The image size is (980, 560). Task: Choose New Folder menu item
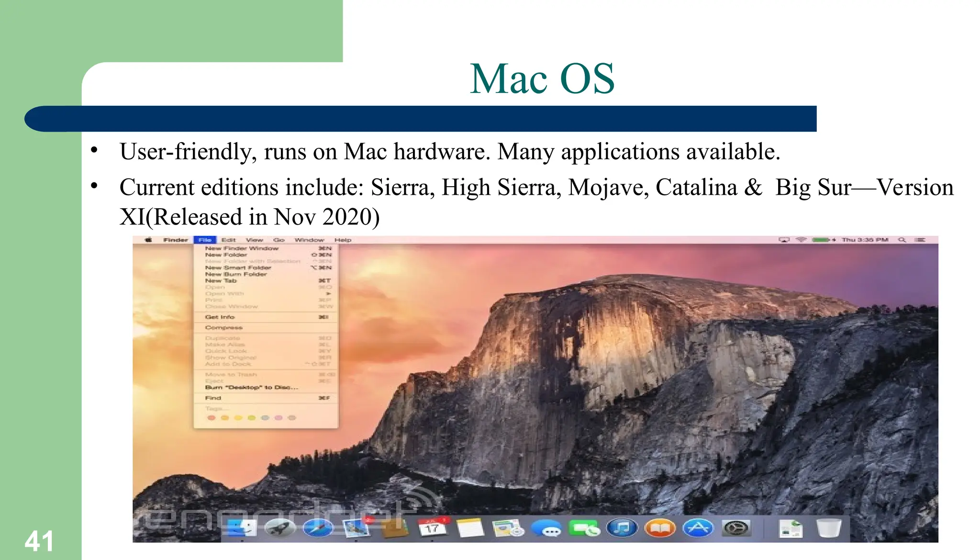266,255
